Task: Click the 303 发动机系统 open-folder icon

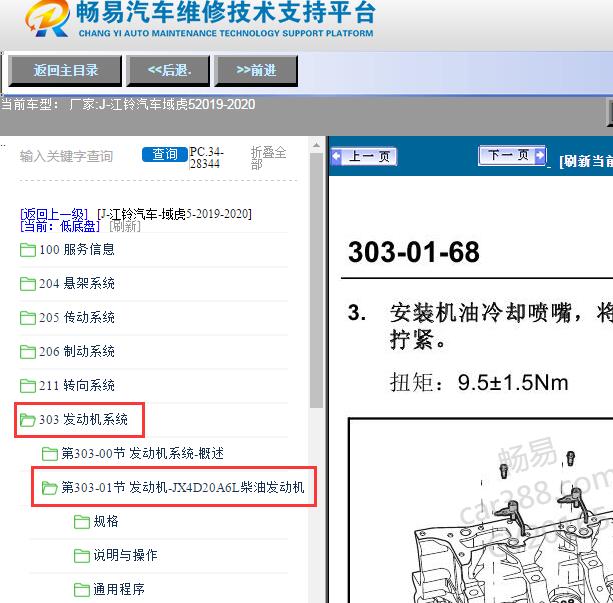Action: click(28, 420)
